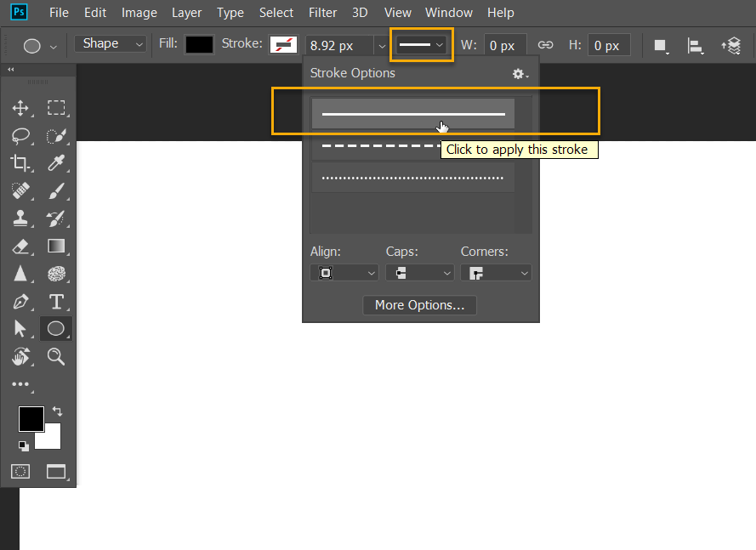Select the Lasso tool
The height and width of the screenshot is (550, 756).
pyautogui.click(x=20, y=136)
